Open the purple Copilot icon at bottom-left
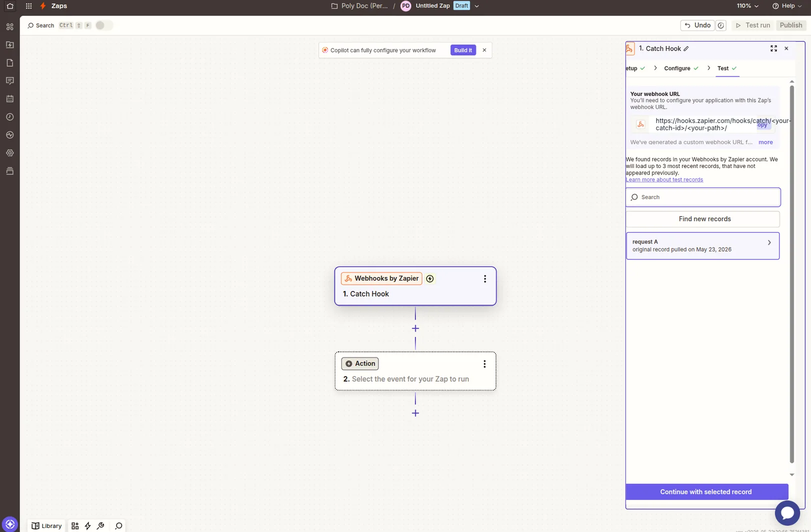 [10, 524]
